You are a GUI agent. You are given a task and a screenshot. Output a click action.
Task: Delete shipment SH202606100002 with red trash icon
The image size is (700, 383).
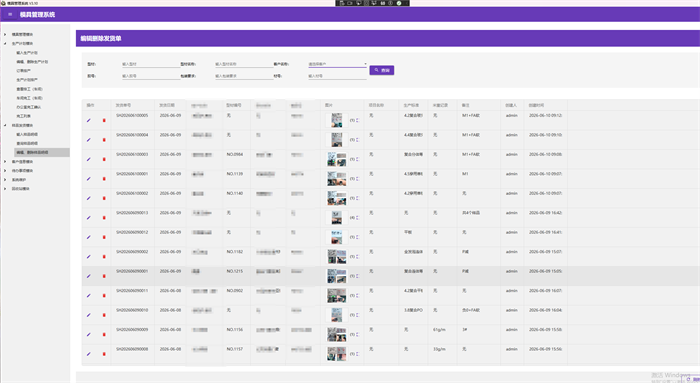[104, 198]
